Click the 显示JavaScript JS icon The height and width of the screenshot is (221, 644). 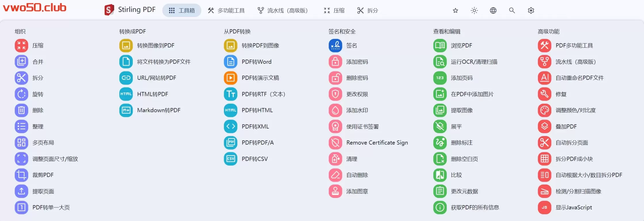coord(544,207)
